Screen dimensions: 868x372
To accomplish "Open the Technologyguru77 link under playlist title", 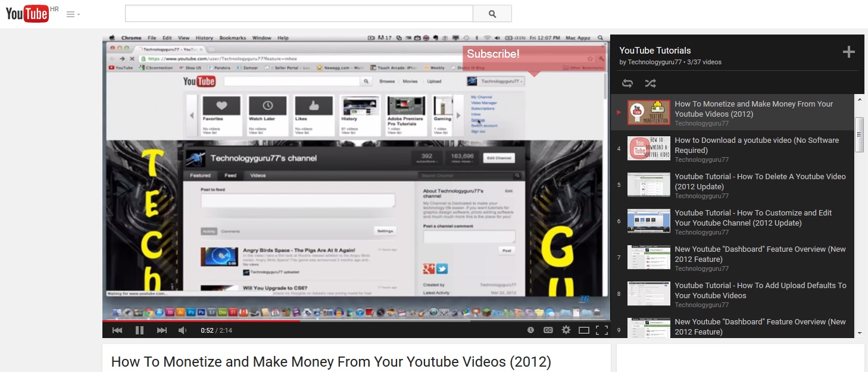I will coord(655,62).
